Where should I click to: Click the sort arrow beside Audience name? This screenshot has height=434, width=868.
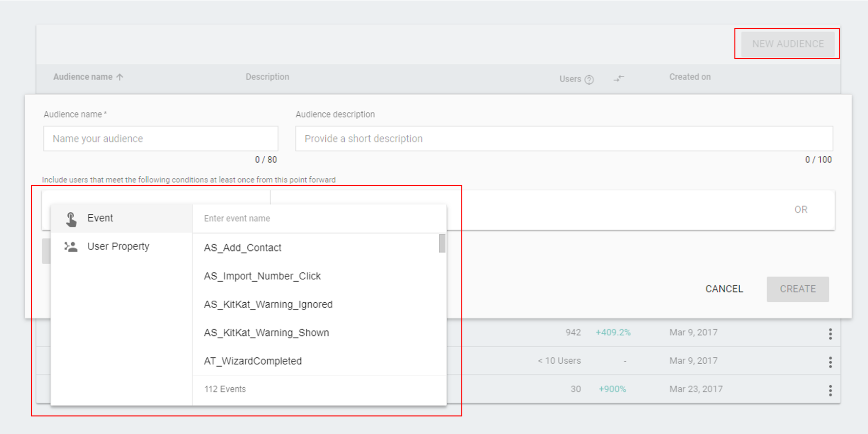pyautogui.click(x=120, y=77)
